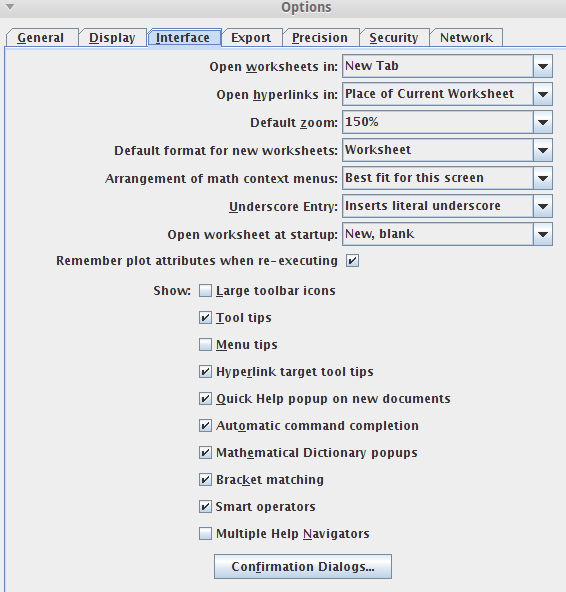566x592 pixels.
Task: Change the Default zoom dropdown
Action: [x=447, y=122]
